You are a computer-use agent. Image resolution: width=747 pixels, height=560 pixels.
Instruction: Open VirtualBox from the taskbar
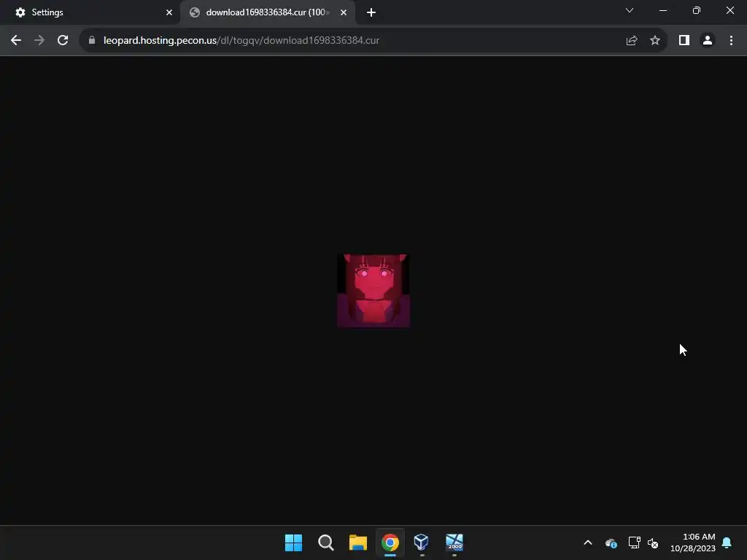coord(422,542)
